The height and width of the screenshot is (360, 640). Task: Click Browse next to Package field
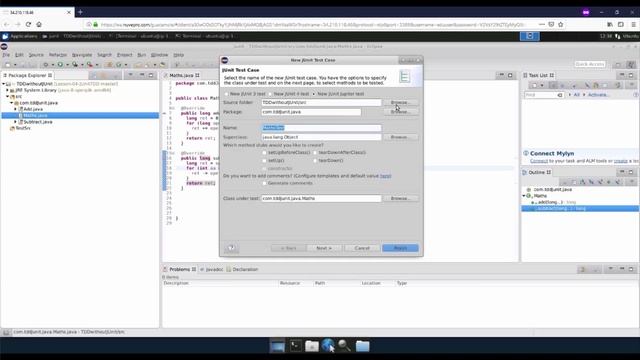(400, 112)
